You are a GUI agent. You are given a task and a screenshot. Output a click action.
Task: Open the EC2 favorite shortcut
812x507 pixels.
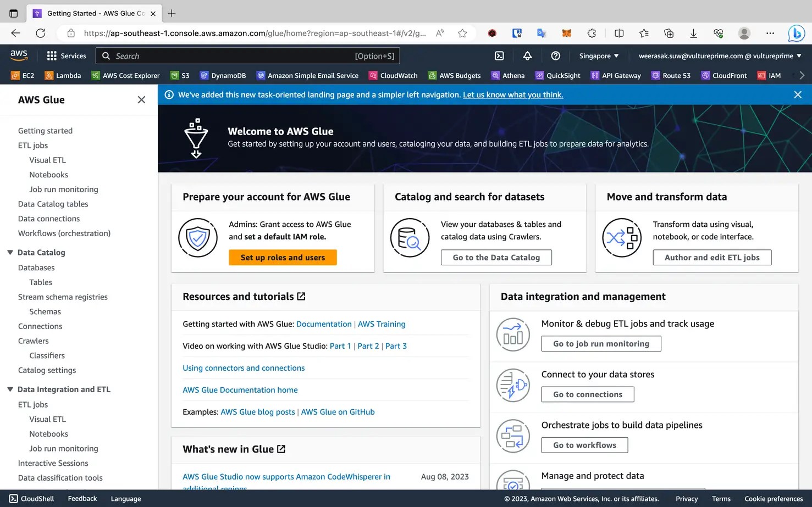click(23, 76)
